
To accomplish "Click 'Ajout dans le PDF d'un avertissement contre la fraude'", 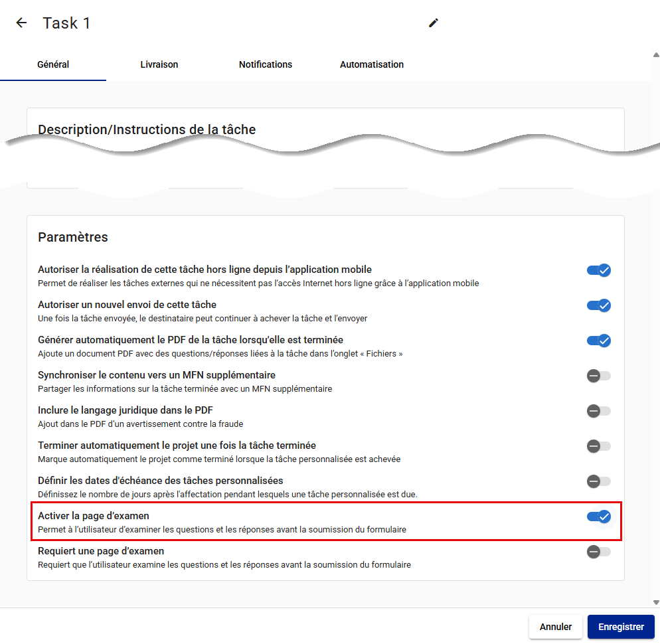I will tap(141, 424).
